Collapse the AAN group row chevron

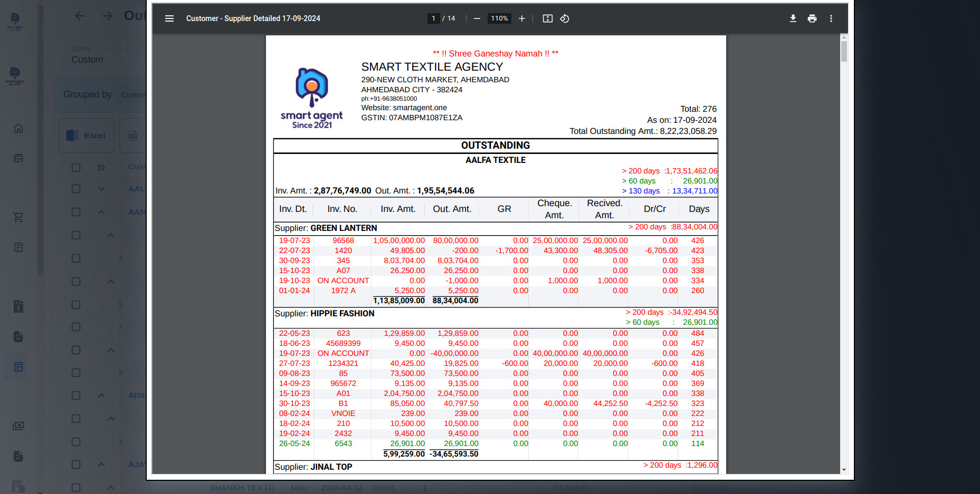pos(101,212)
